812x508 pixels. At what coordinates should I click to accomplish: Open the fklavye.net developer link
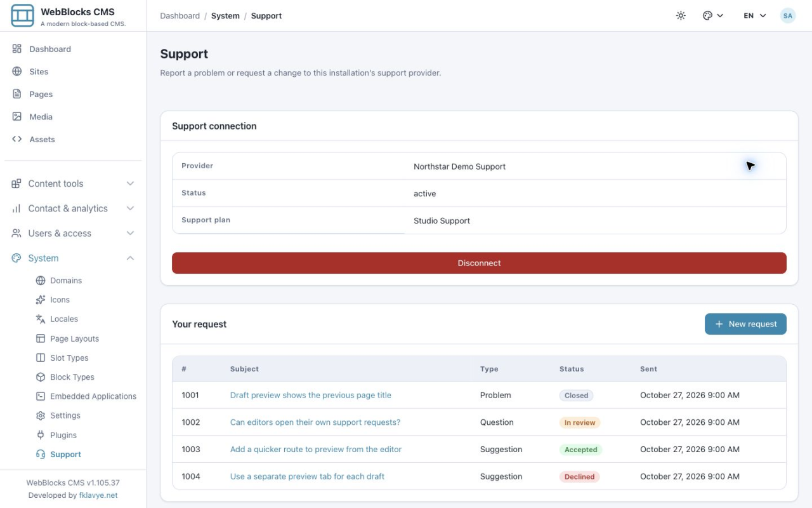pos(98,495)
